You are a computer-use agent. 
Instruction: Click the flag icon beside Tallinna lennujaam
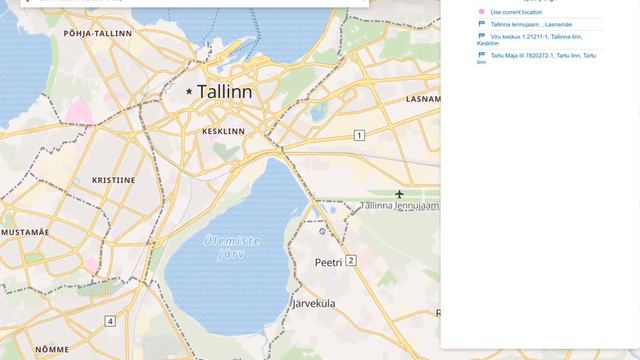coord(482,24)
